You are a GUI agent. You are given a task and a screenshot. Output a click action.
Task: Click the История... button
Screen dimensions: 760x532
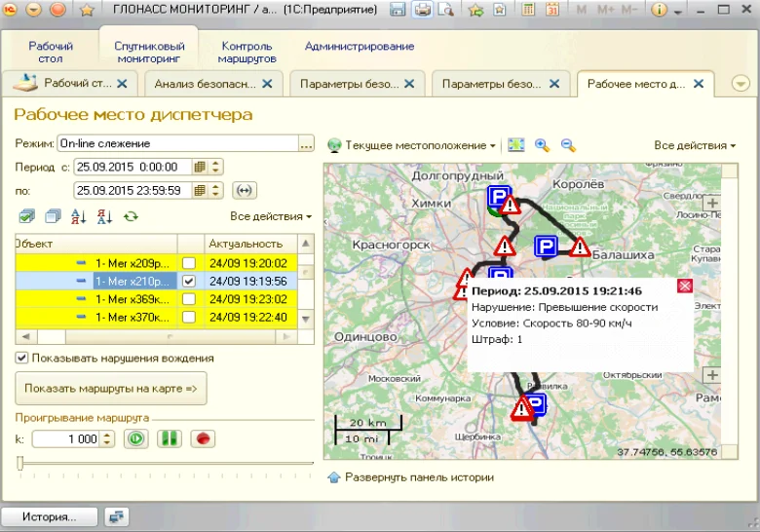[49, 516]
